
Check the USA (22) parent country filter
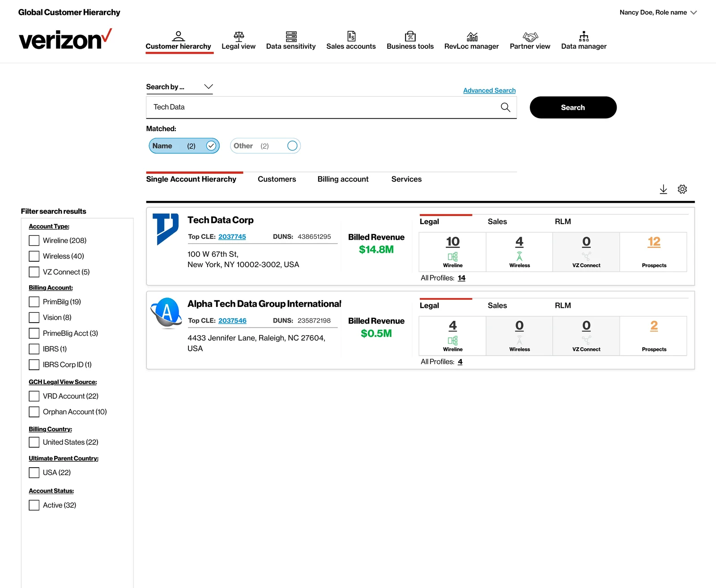[34, 473]
